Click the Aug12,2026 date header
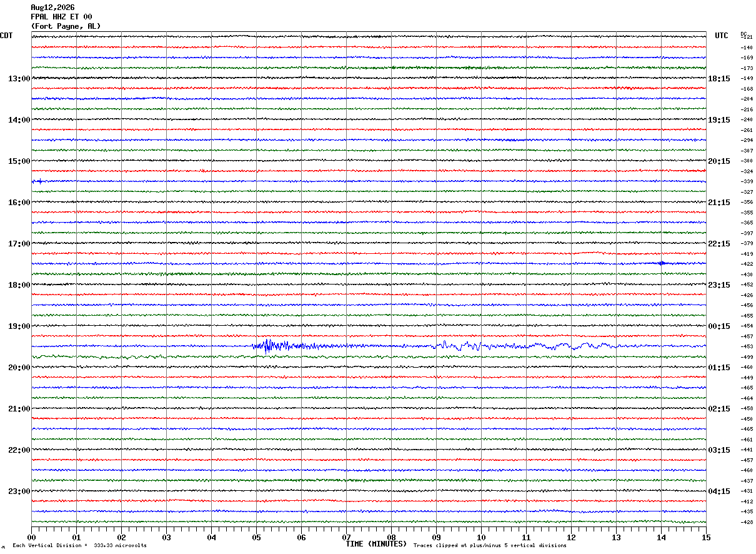Viewport: 756px width, 554px height. coord(52,8)
